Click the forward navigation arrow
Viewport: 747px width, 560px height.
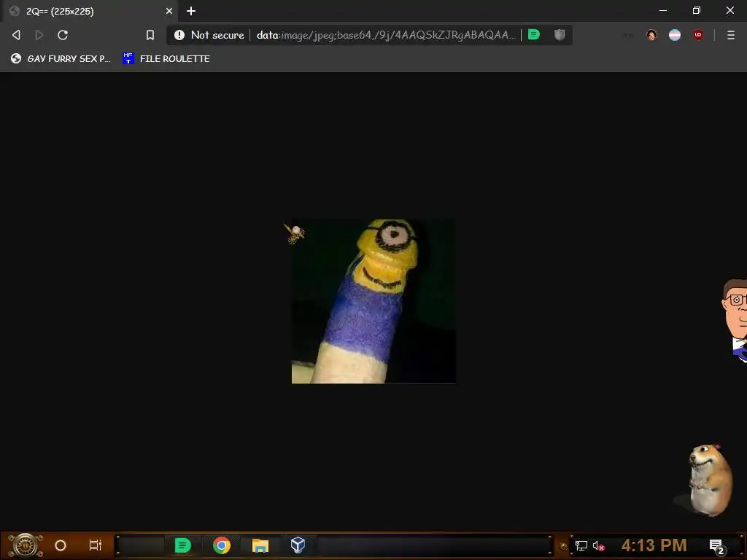coord(39,35)
